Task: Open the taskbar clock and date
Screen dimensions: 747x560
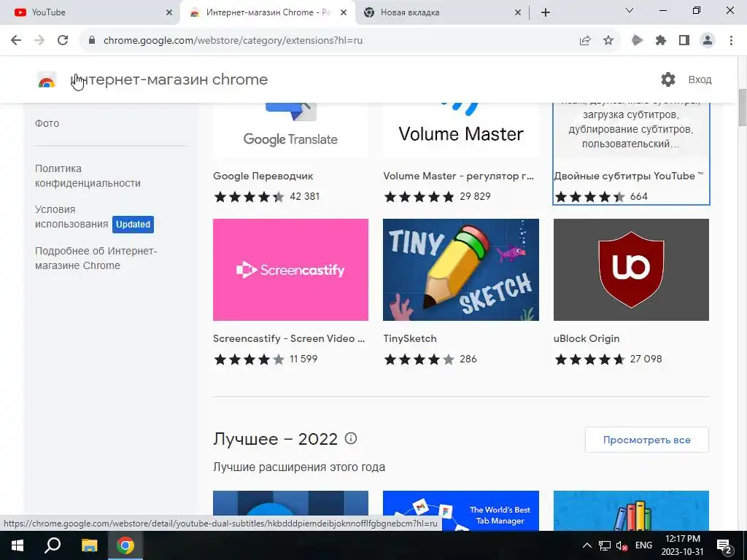Action: [683, 545]
